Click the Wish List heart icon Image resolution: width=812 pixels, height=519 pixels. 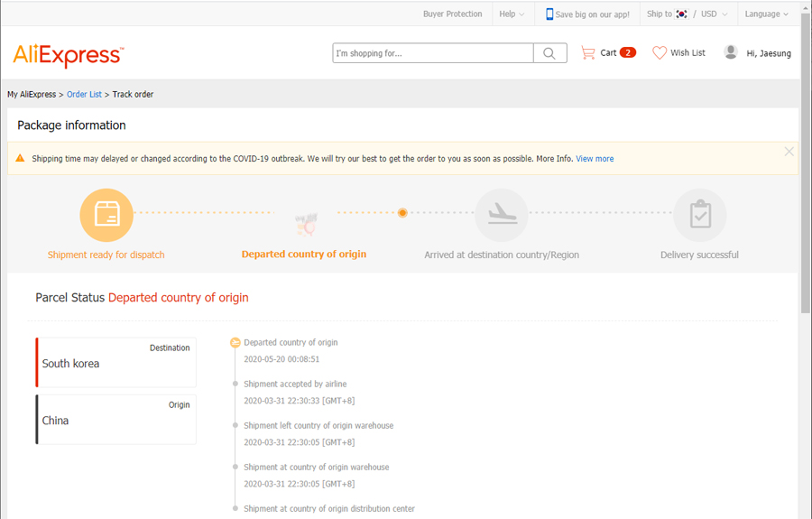660,53
